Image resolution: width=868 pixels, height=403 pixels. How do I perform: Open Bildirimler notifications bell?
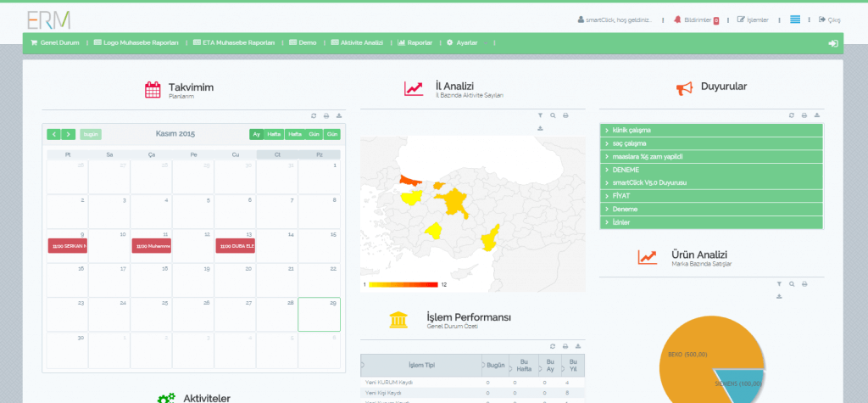[x=677, y=20]
